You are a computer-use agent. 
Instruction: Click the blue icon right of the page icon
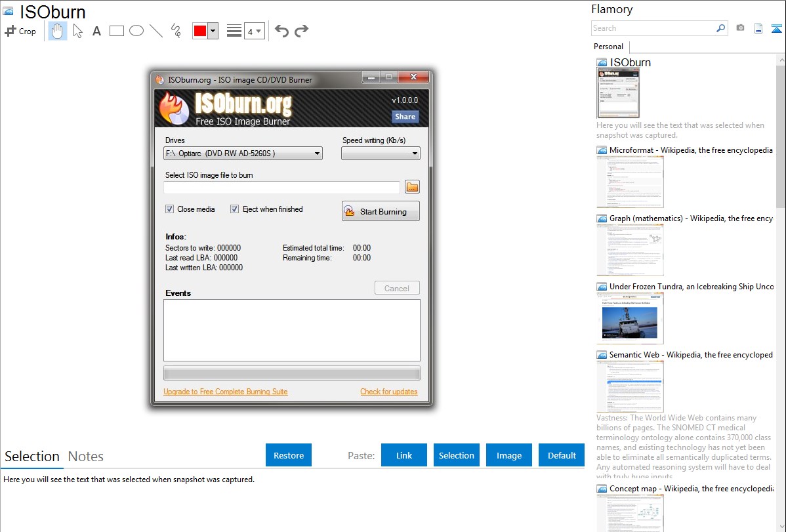[776, 28]
